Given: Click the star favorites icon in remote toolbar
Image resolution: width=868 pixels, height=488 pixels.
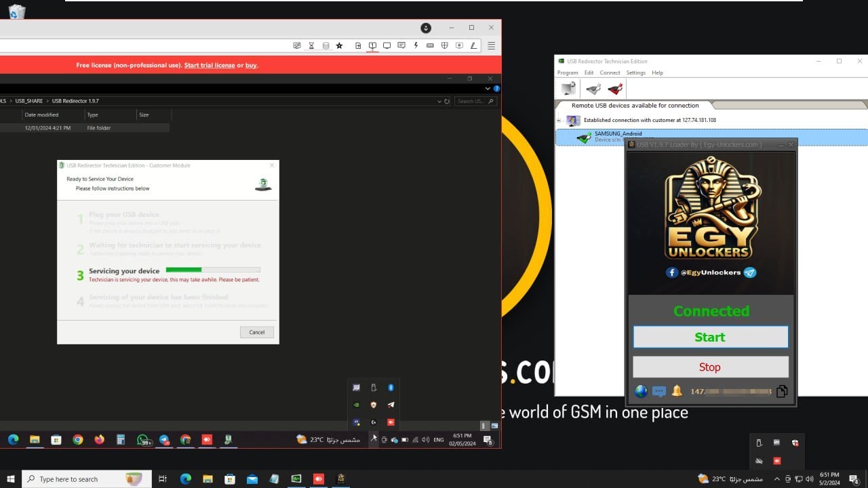Looking at the screenshot, I should coord(339,45).
